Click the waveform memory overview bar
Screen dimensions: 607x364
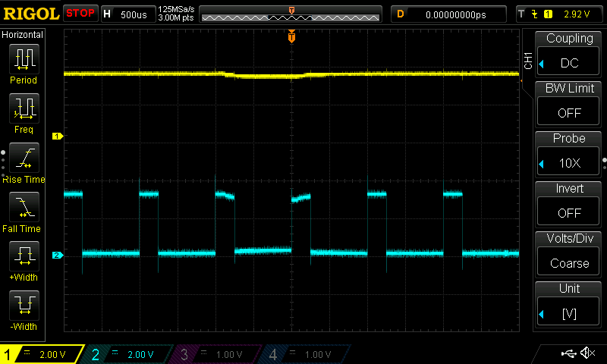click(x=291, y=14)
